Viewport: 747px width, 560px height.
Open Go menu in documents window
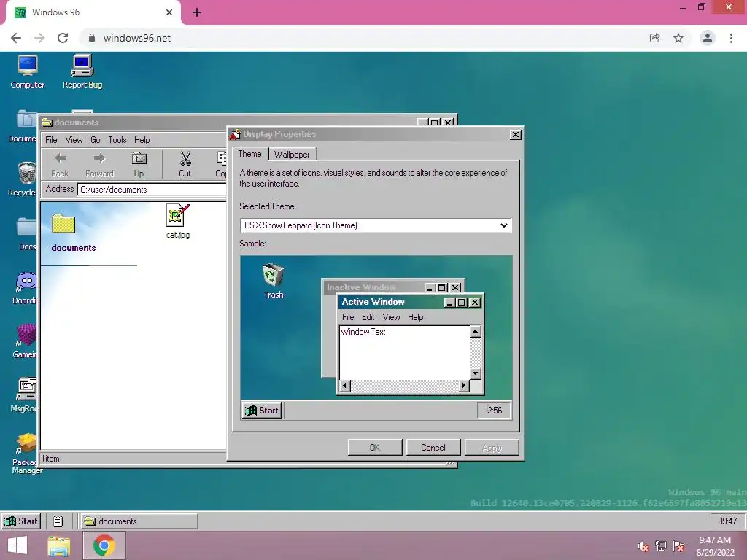tap(96, 139)
